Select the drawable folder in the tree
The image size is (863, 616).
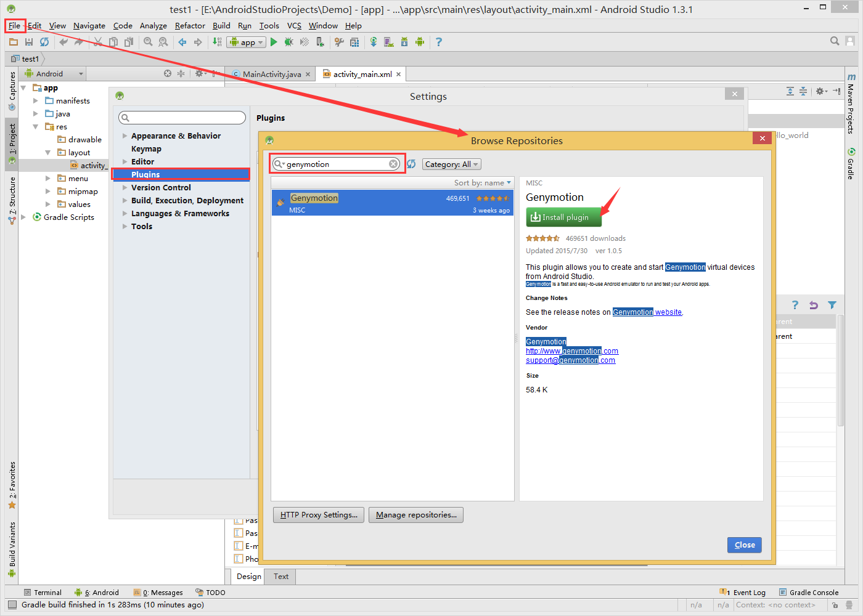[80, 139]
